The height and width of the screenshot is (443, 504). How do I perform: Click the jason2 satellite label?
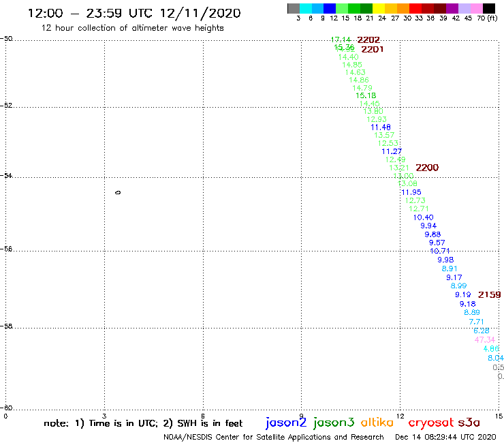click(286, 423)
